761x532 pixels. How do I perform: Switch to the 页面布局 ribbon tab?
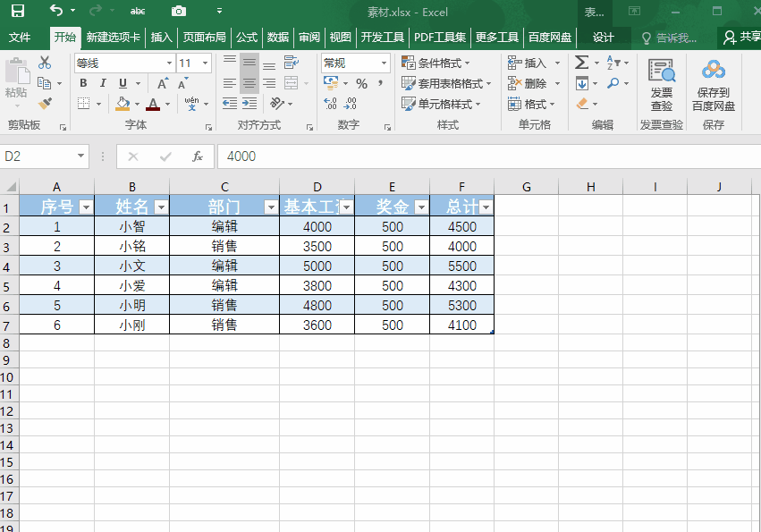(204, 38)
